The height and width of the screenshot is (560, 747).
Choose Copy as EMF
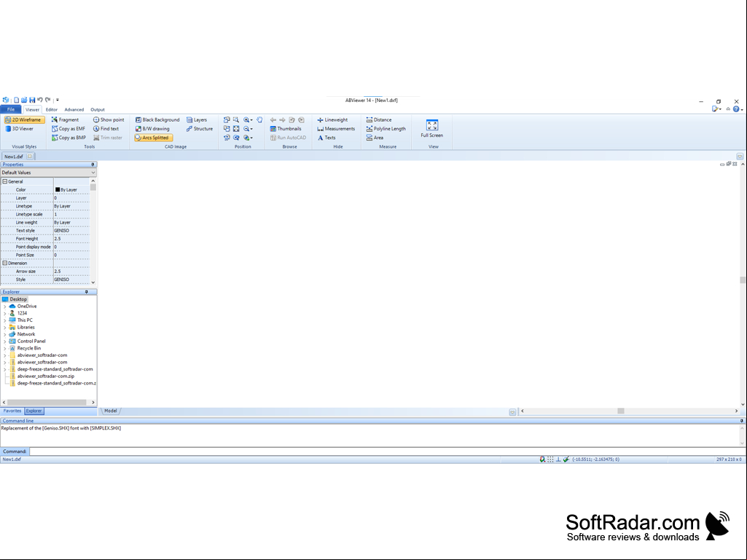point(69,129)
